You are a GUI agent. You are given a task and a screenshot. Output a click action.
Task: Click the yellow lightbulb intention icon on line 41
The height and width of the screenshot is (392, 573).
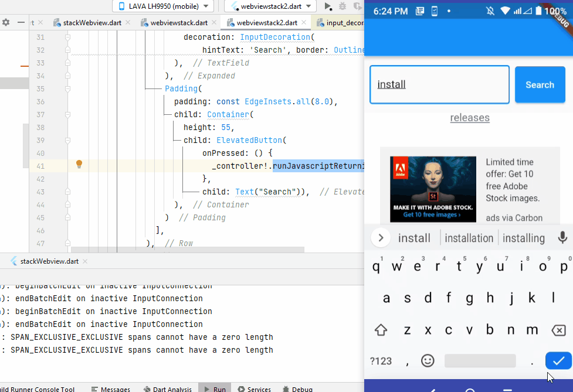click(x=79, y=164)
